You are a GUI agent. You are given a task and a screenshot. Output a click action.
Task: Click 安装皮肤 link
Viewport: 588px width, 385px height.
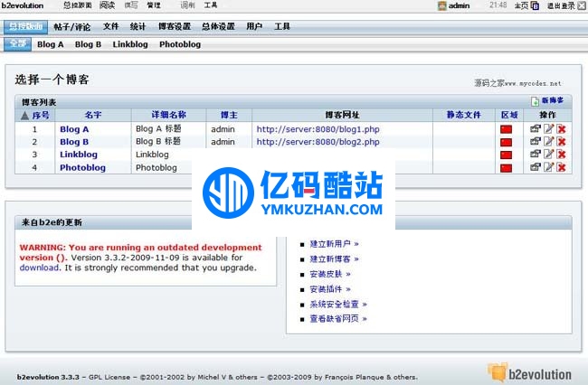coord(330,274)
